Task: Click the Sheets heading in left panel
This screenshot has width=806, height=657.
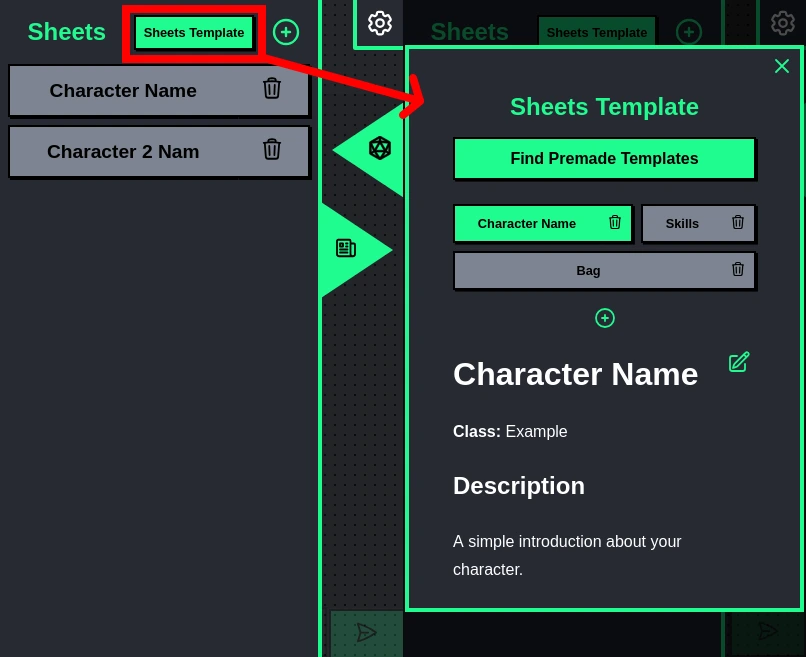Action: pyautogui.click(x=67, y=32)
